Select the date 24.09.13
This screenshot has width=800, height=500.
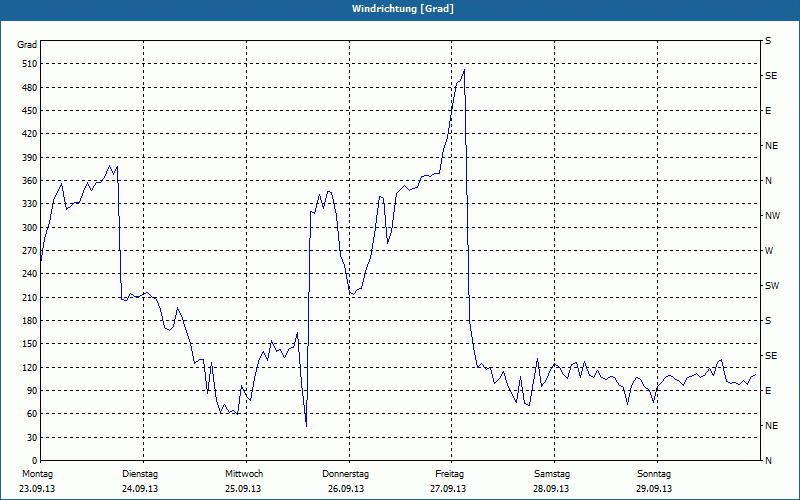140,489
